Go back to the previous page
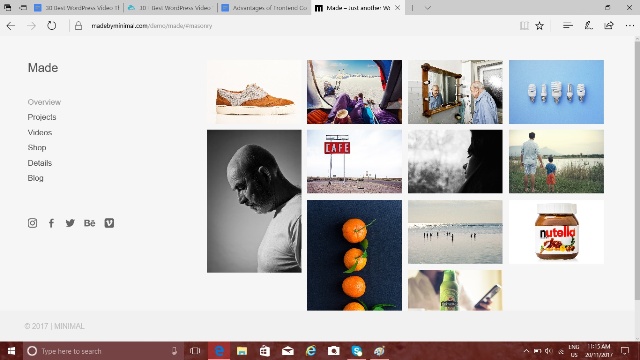640x360 pixels. [11, 26]
